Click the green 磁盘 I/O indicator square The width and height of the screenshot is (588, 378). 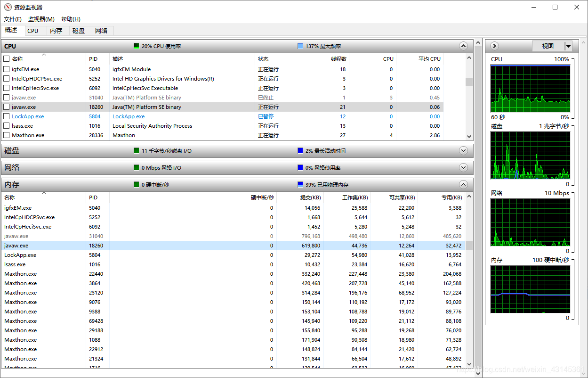pos(137,151)
